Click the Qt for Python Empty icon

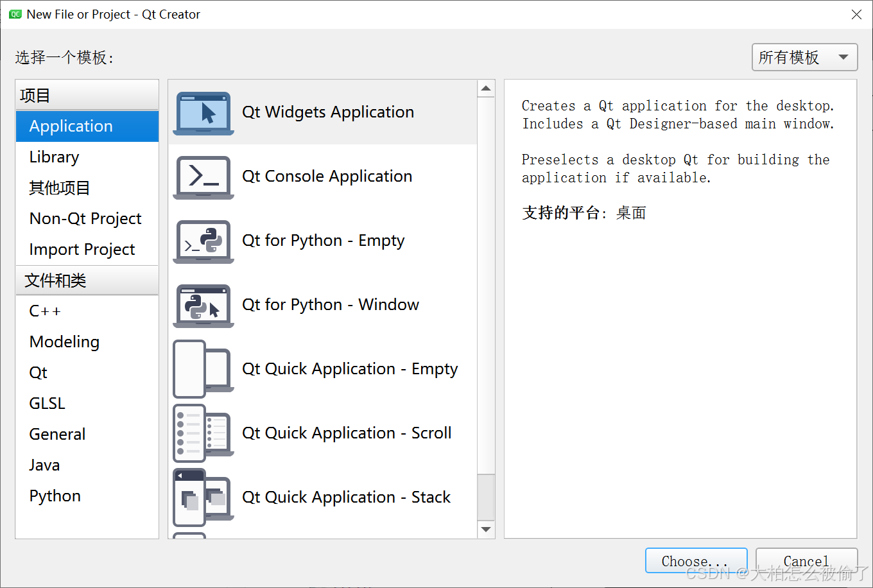203,241
